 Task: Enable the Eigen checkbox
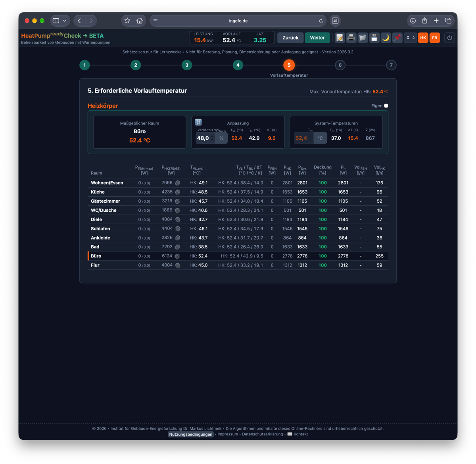[386, 106]
